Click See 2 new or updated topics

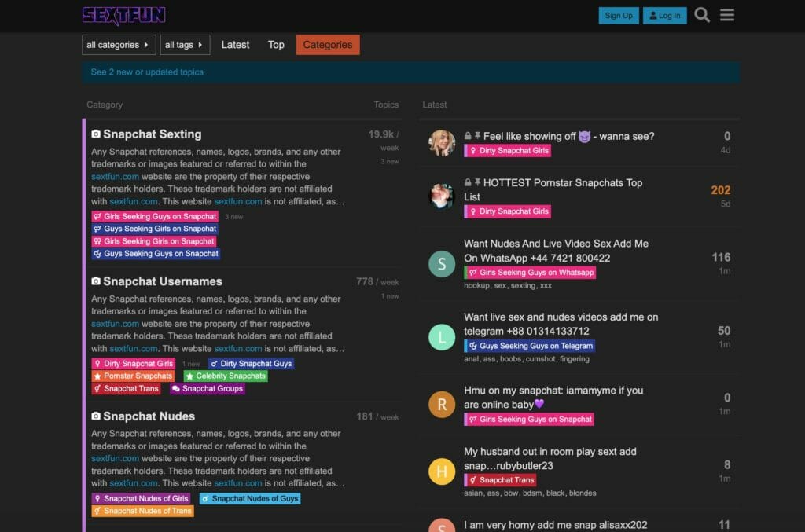(x=147, y=72)
